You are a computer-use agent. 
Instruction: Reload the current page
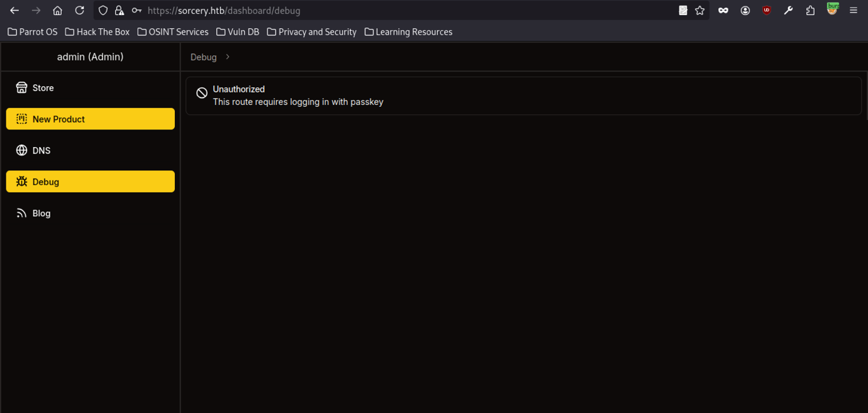79,11
